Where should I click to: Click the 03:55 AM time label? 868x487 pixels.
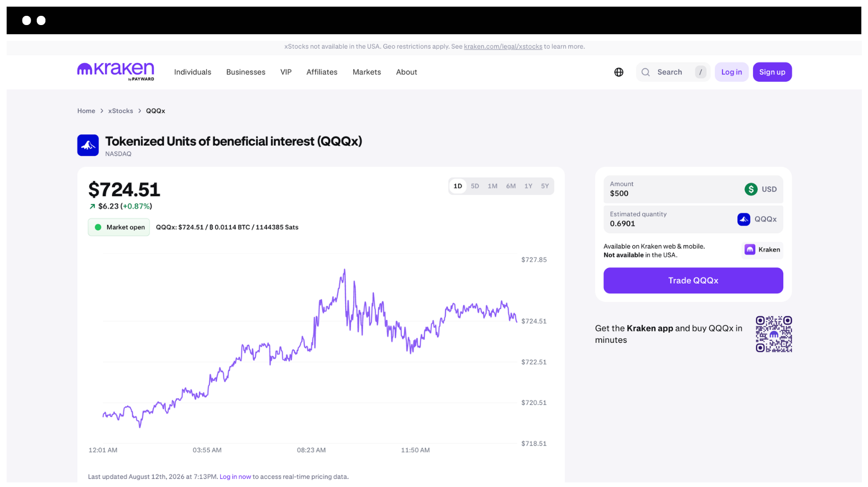[x=207, y=450]
